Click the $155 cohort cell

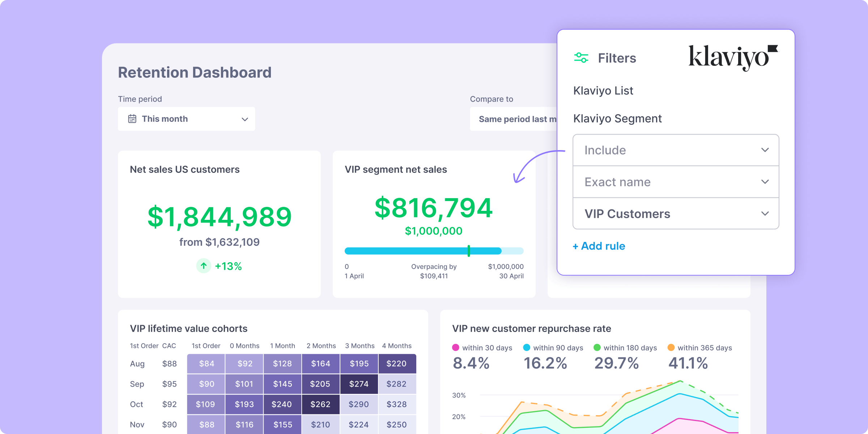[x=282, y=425]
